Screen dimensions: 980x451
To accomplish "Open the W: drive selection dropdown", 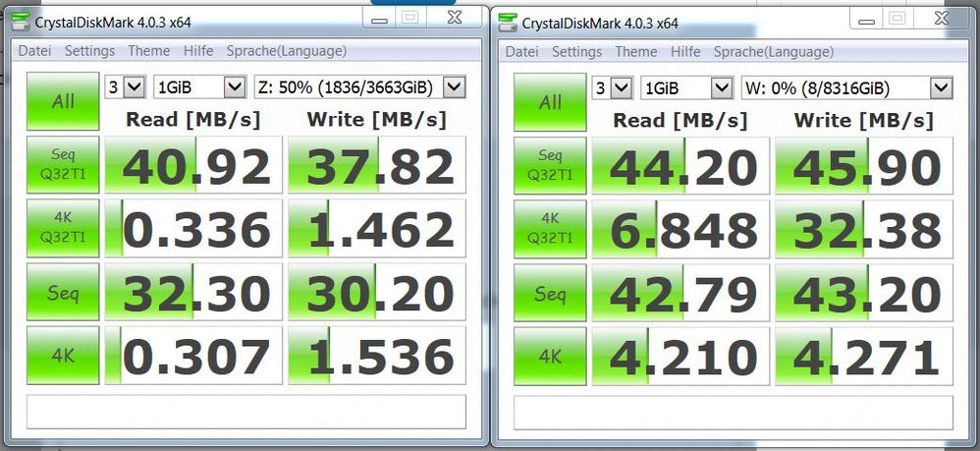I will (x=846, y=88).
